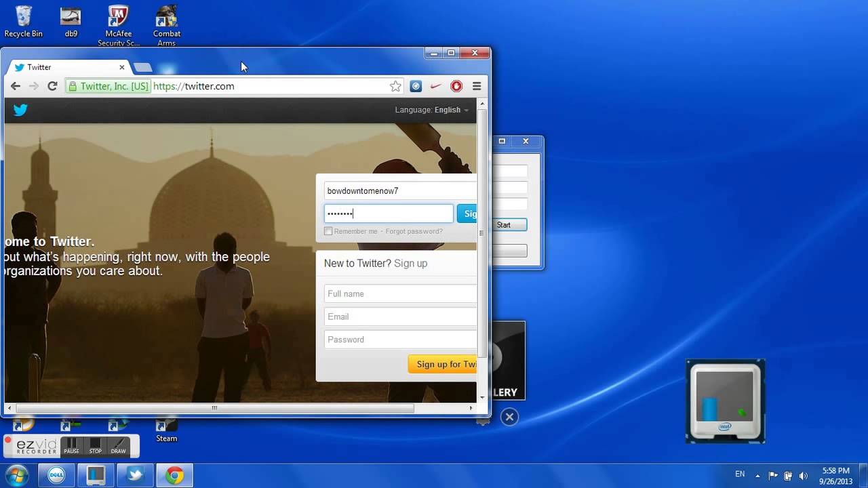The height and width of the screenshot is (488, 868).
Task: Click the blank button below Start in background window
Action: [509, 251]
